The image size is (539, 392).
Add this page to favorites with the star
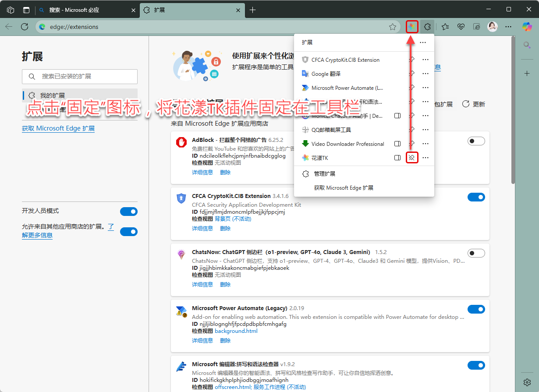click(393, 27)
